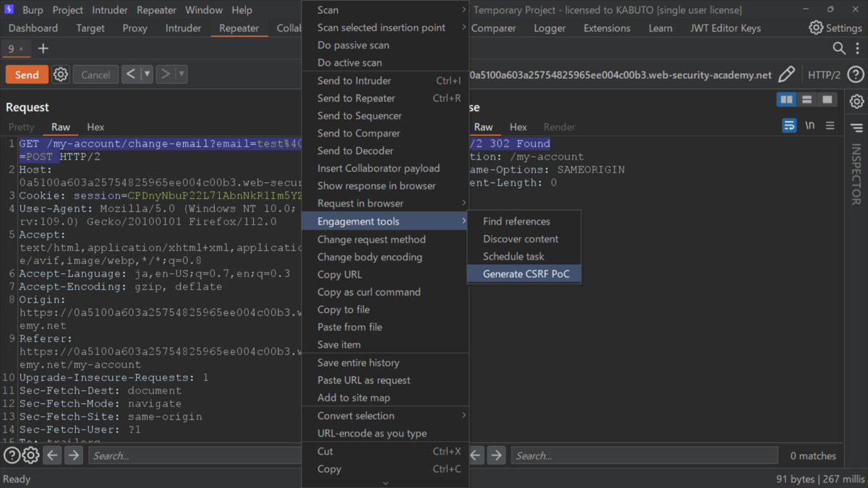Switch to the Proxy tab
Image resolution: width=868 pixels, height=488 pixels.
pyautogui.click(x=135, y=27)
